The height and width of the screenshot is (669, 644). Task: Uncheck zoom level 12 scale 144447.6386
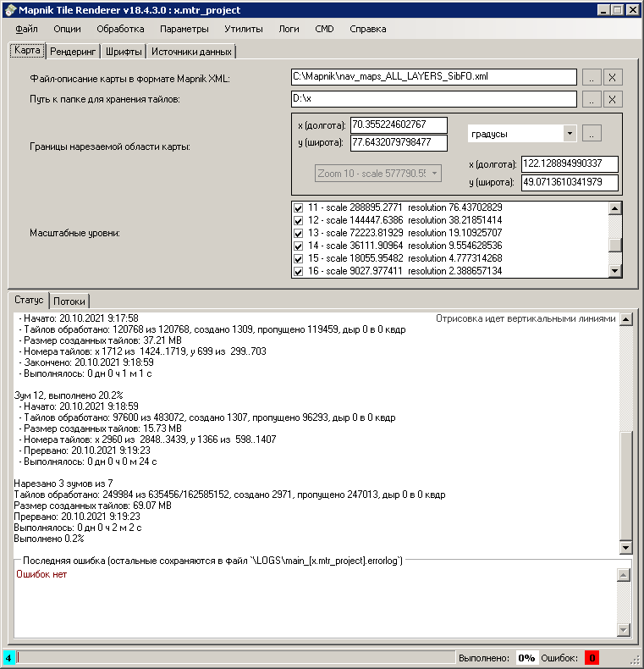[298, 220]
